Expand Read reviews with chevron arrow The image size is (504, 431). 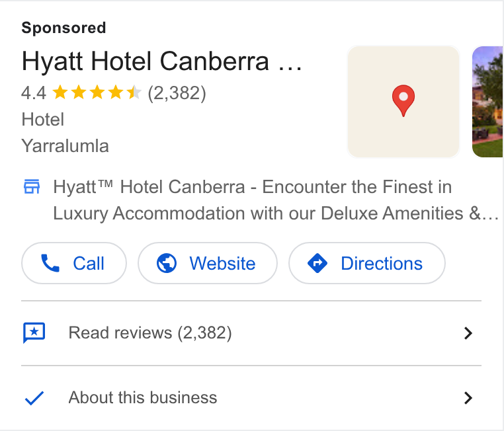point(468,333)
